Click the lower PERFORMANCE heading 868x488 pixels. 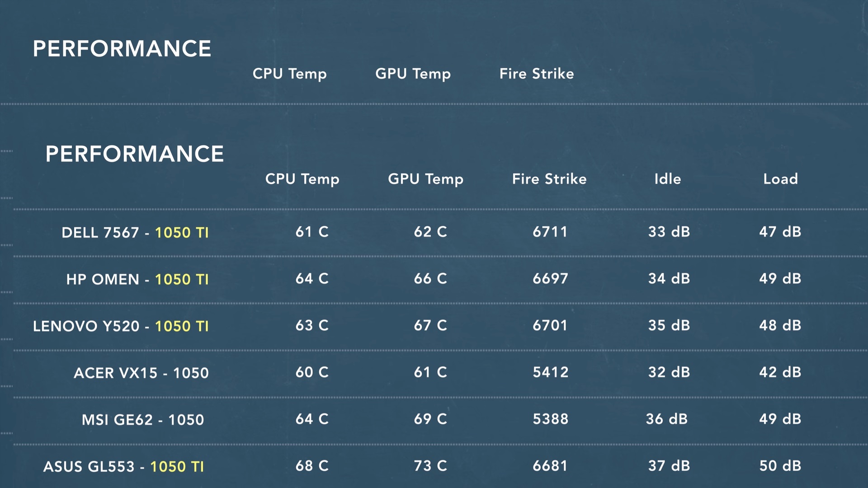pyautogui.click(x=135, y=154)
